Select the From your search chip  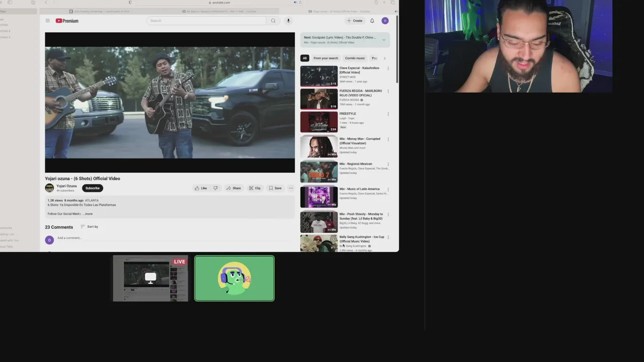point(326,58)
